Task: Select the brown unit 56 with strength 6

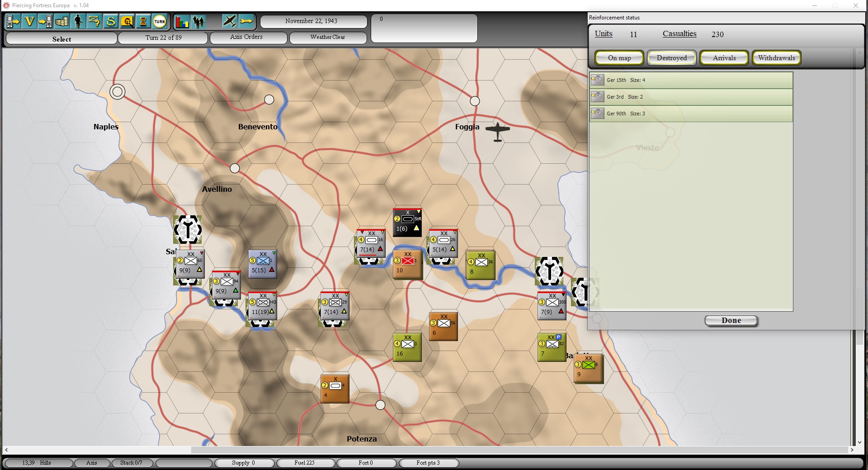Action: click(x=443, y=326)
